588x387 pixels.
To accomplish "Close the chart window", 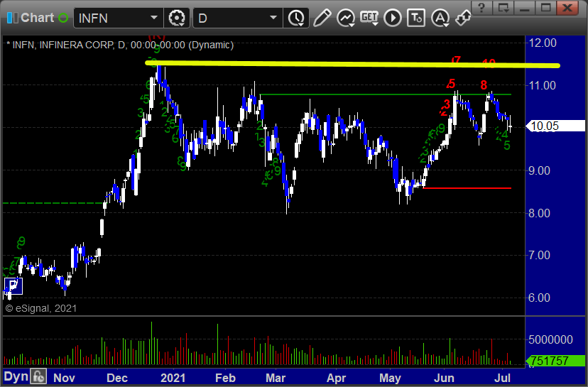I will (567, 8).
